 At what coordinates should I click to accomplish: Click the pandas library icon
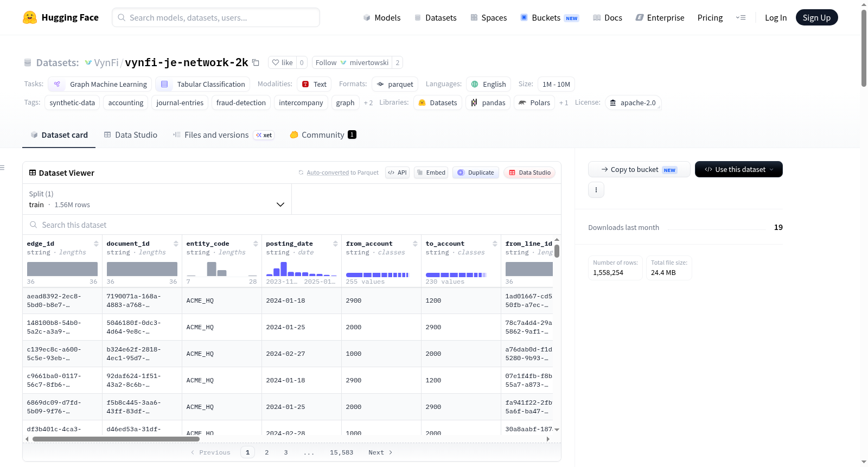point(474,103)
